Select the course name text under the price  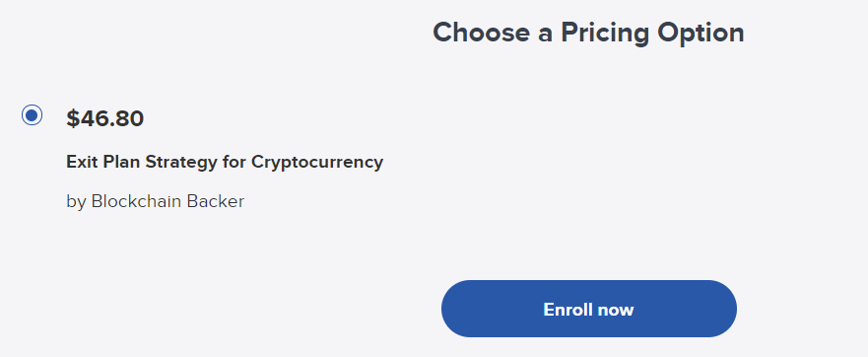click(225, 162)
